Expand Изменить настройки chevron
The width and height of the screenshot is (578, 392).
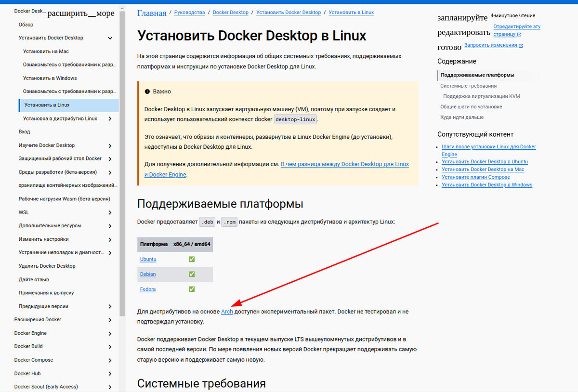pos(110,240)
